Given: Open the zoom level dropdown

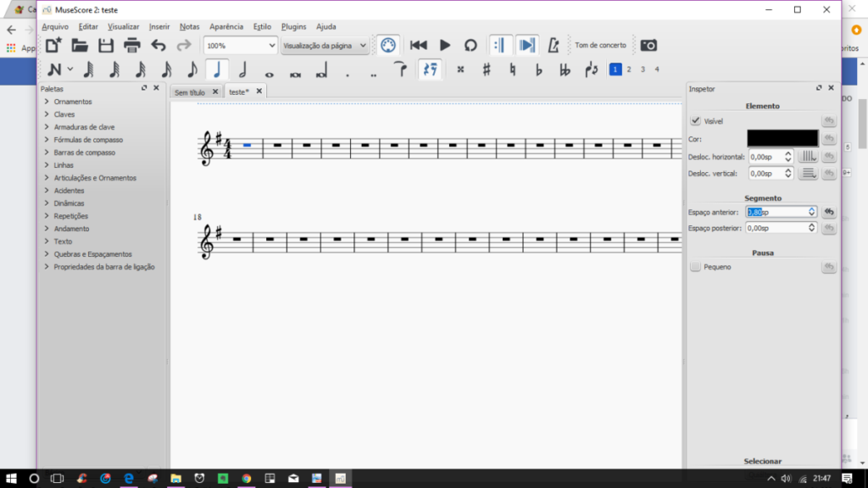Looking at the screenshot, I should pos(241,45).
